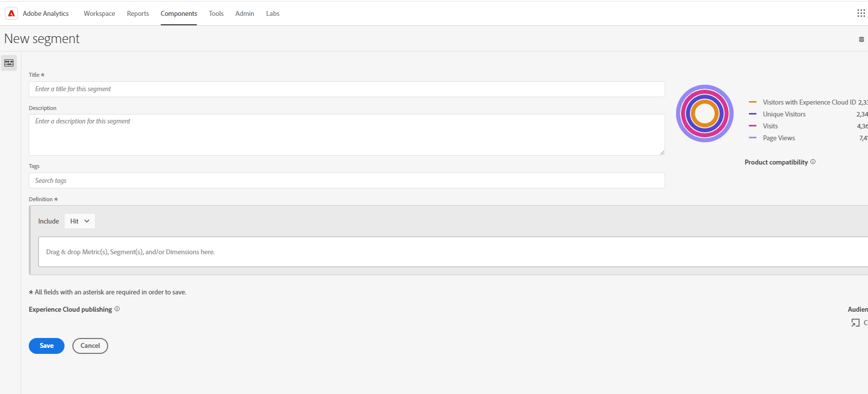Click the Unique Visitors legend label
This screenshot has width=868, height=394.
784,114
